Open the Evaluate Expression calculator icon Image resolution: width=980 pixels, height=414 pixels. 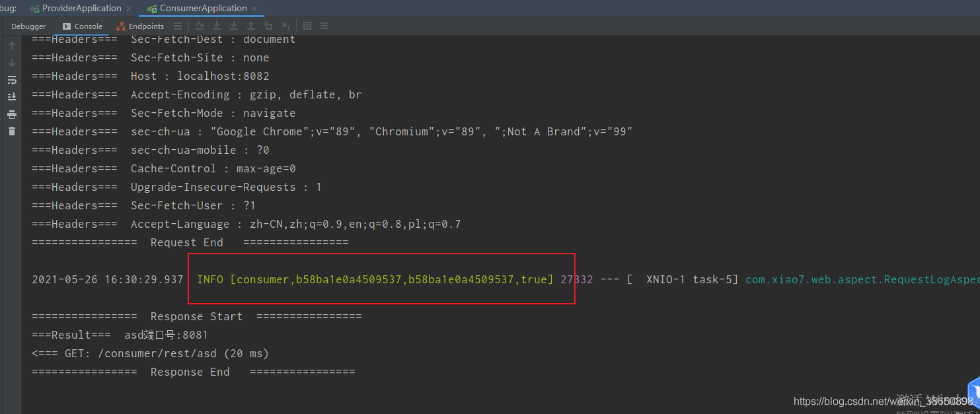point(307,26)
